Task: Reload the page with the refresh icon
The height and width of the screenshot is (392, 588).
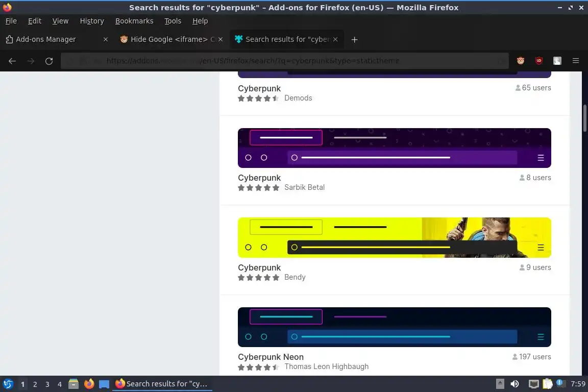Action: coord(49,61)
